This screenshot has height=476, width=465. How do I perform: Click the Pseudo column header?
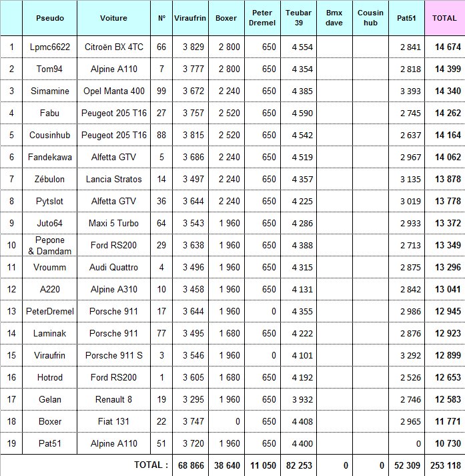(50, 18)
